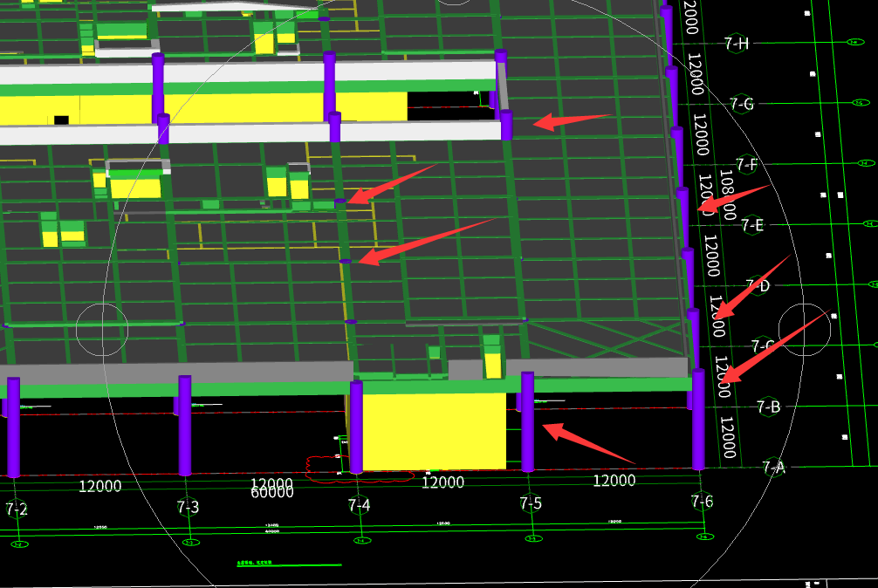The image size is (878, 588).
Task: Select the purple column on axis 7-5 front row
Action: [527, 422]
